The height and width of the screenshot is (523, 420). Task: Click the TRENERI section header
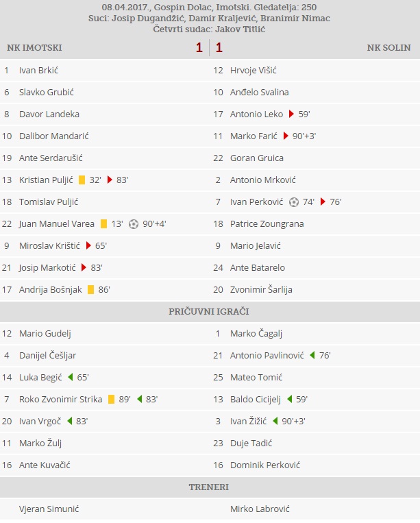click(x=209, y=487)
